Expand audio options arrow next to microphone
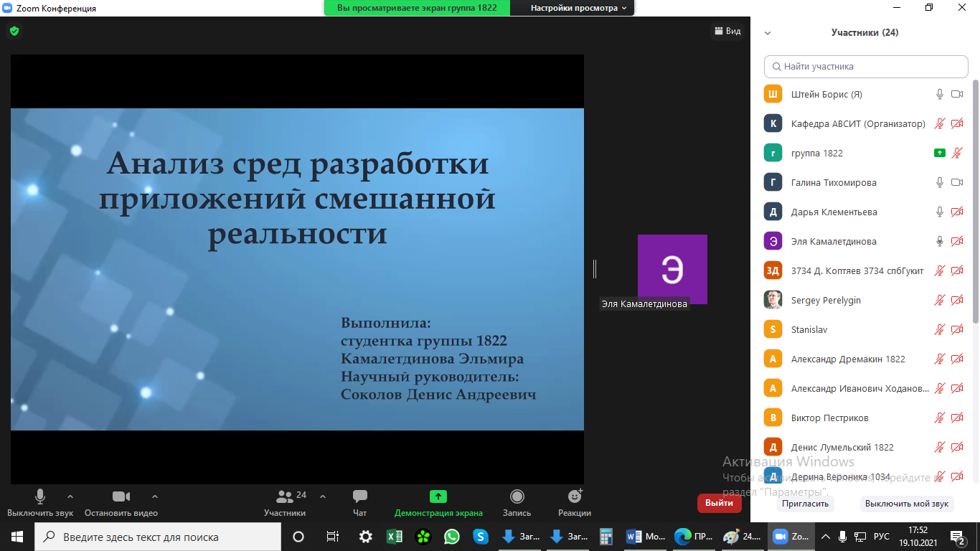 tap(70, 496)
